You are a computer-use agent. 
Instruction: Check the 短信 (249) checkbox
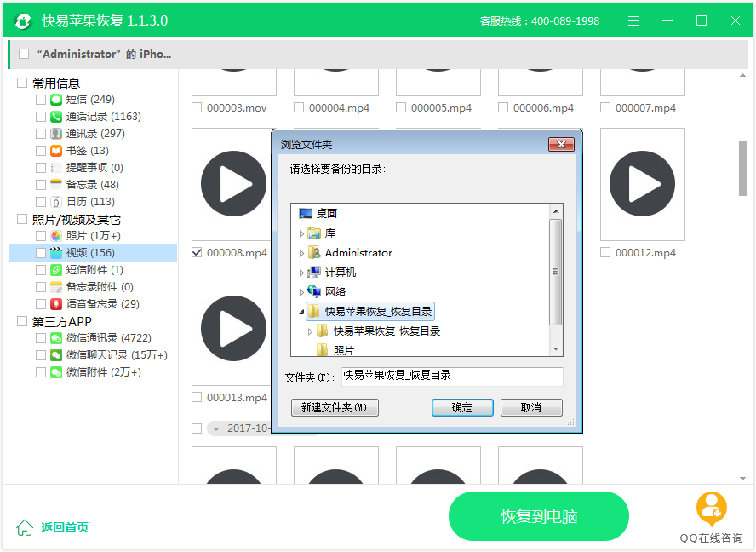click(41, 100)
